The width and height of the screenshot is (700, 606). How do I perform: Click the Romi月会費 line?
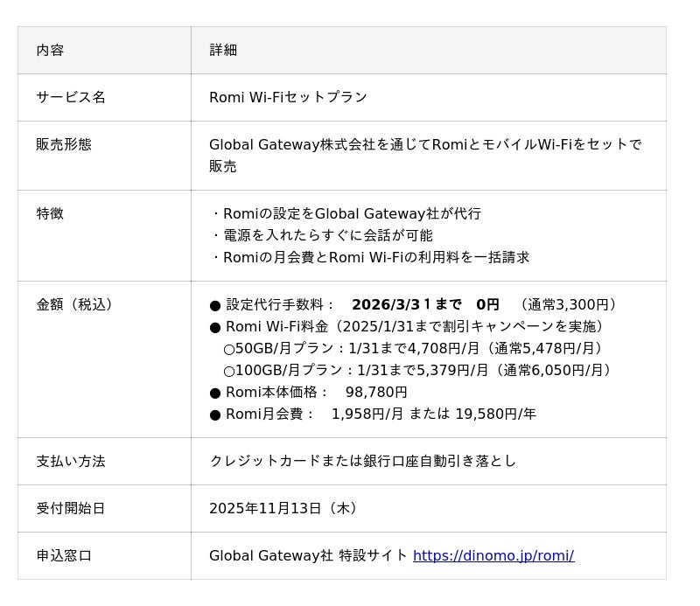[373, 414]
